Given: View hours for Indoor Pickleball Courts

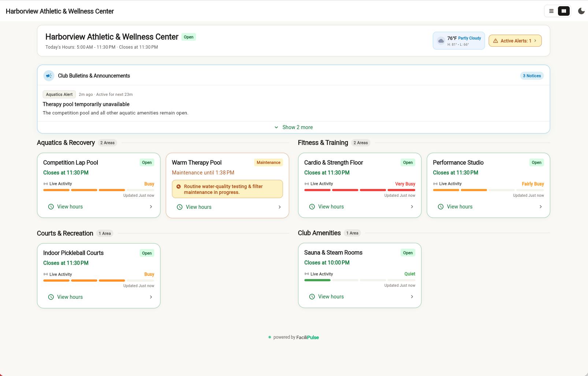Looking at the screenshot, I should (99, 297).
